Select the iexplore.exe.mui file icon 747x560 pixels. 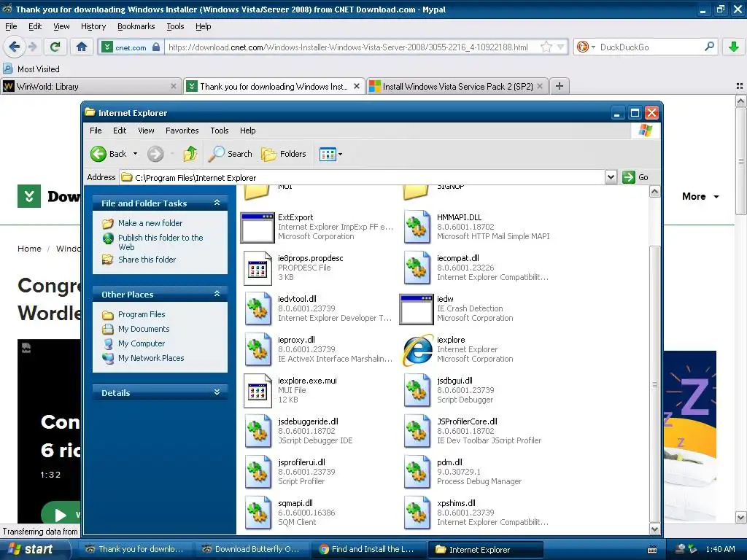tap(258, 391)
